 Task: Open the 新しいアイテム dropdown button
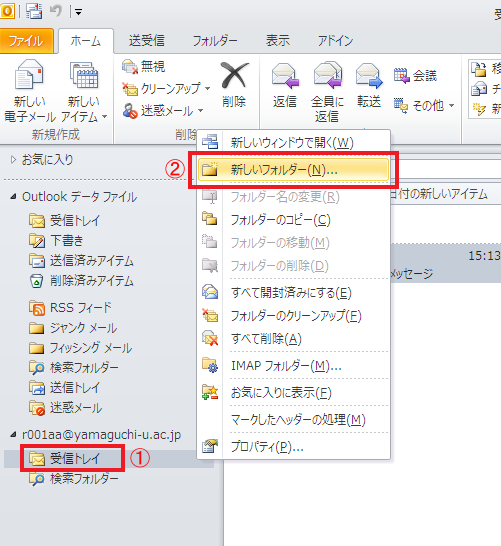(x=84, y=91)
